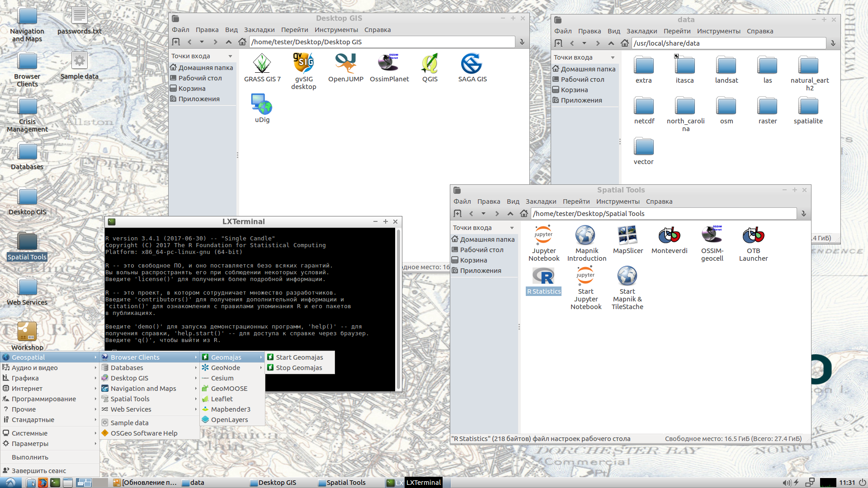
Task: Open OSGeo Software Help entry
Action: pos(150,433)
